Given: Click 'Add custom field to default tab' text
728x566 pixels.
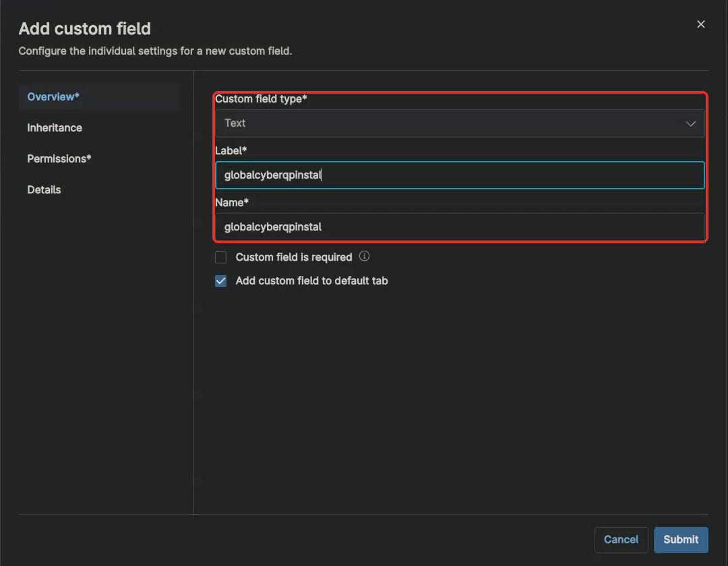Looking at the screenshot, I should [311, 281].
